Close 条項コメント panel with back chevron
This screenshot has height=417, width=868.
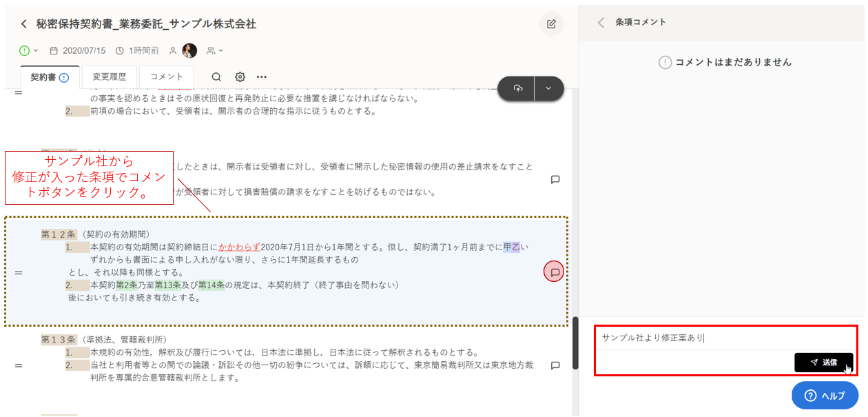tap(601, 22)
